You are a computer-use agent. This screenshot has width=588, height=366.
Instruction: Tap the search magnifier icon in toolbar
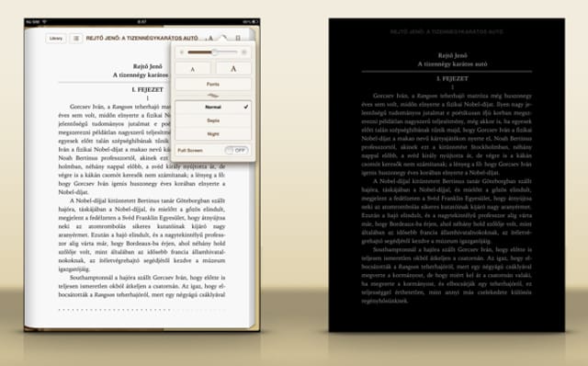pos(223,38)
